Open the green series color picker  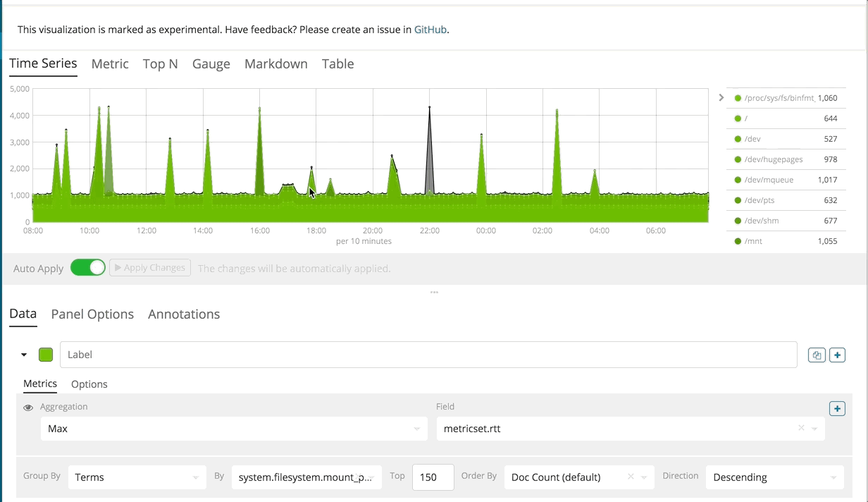[46, 355]
